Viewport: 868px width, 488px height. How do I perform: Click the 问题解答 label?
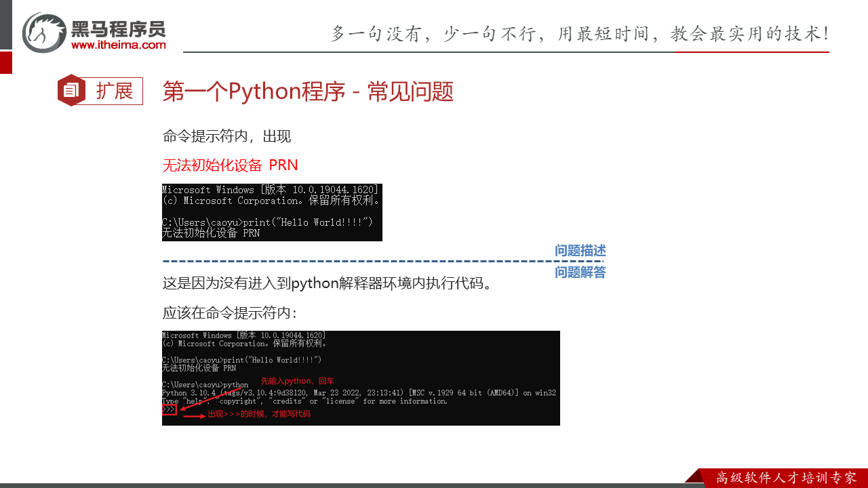[580, 272]
